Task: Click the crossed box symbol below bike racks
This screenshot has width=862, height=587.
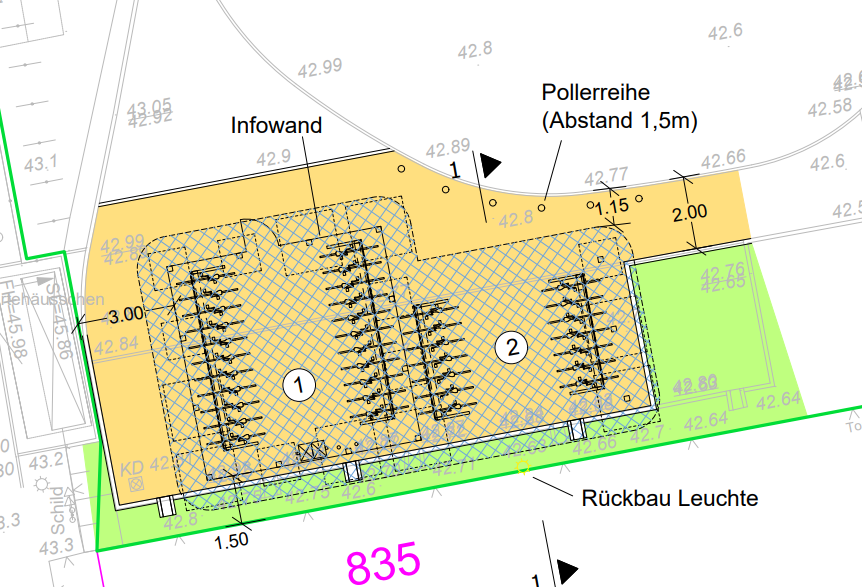Action: coord(312,451)
